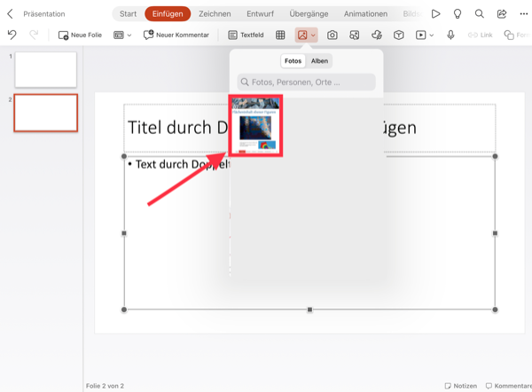Click the greyed-out Redo arrow
The width and height of the screenshot is (532, 392).
coord(34,35)
